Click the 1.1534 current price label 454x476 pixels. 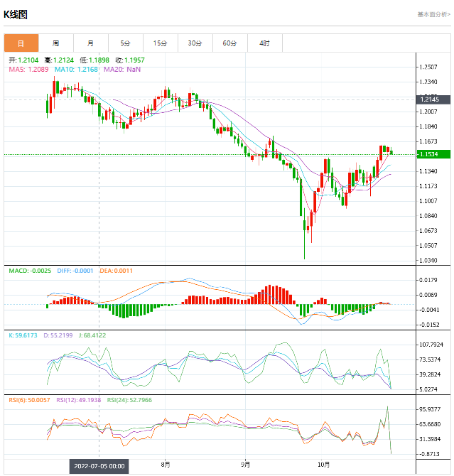(x=433, y=154)
